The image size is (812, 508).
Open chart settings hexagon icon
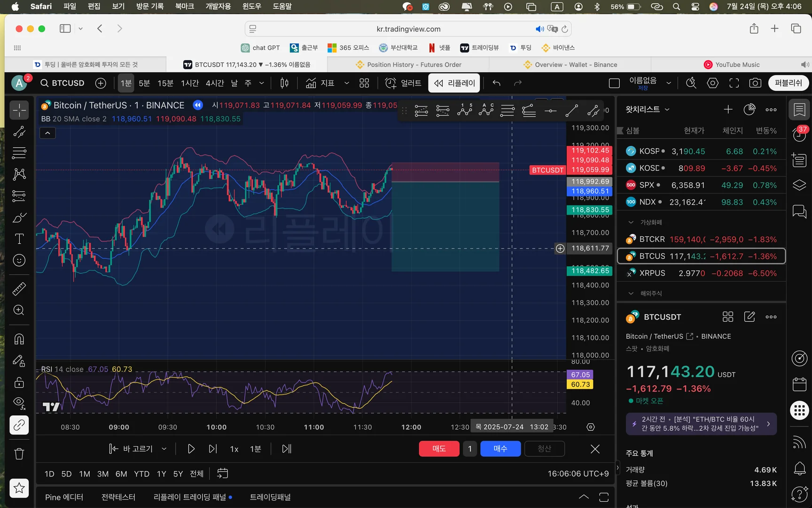[713, 83]
